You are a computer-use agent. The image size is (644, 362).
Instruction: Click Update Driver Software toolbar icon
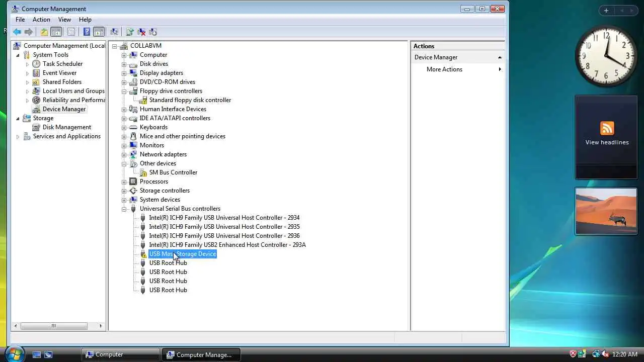130,32
